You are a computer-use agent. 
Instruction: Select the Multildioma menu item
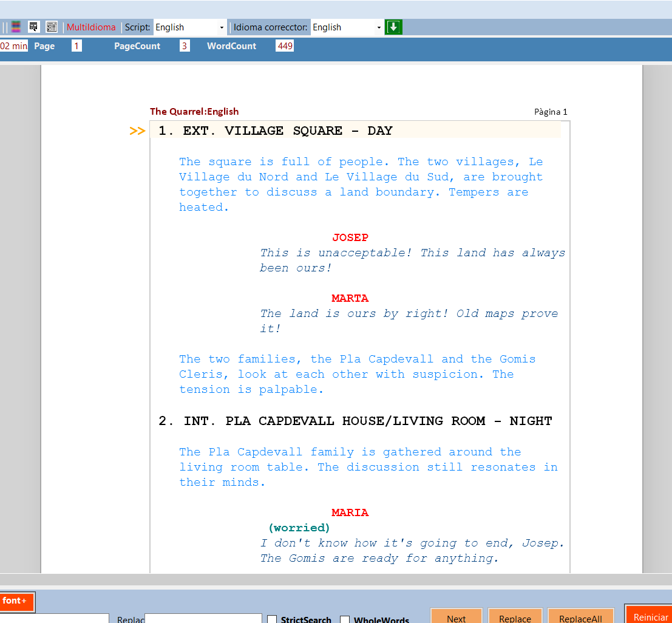(90, 27)
